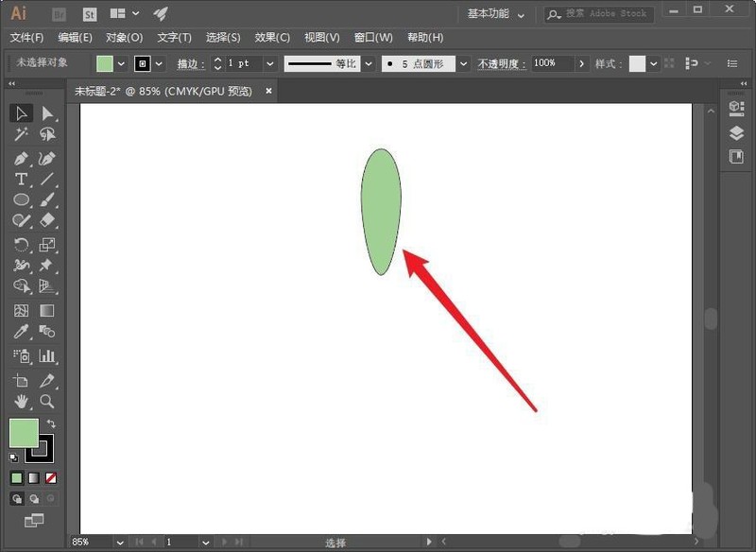Select the Zoom magnifier tool
This screenshot has width=756, height=552.
(x=47, y=401)
